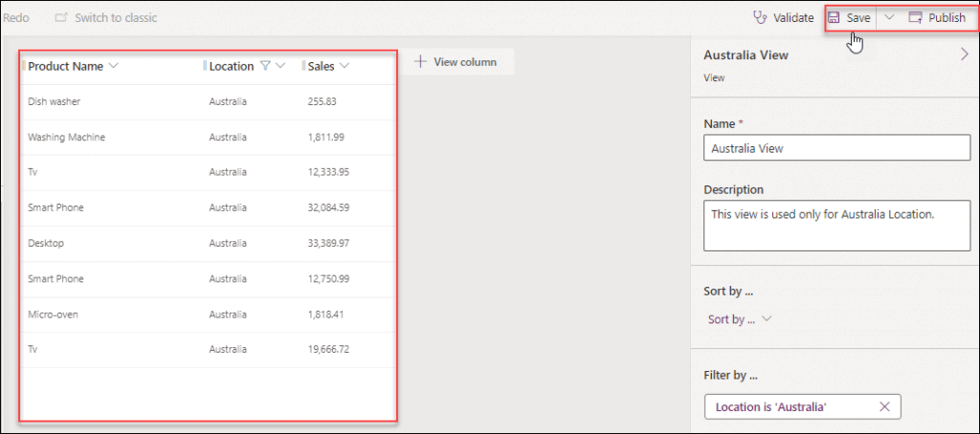Viewport: 980px width, 434px height.
Task: Click the Sales column header text
Action: (321, 66)
